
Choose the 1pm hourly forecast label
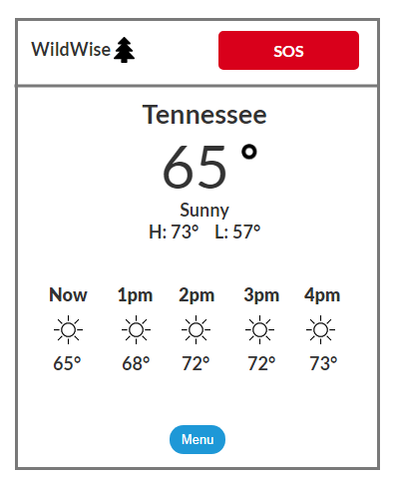(135, 295)
